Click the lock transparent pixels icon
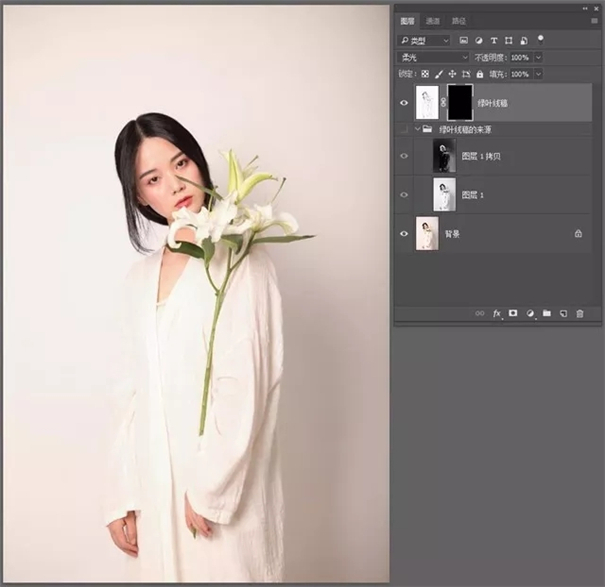Screen dimensions: 605x587 [x=424, y=74]
